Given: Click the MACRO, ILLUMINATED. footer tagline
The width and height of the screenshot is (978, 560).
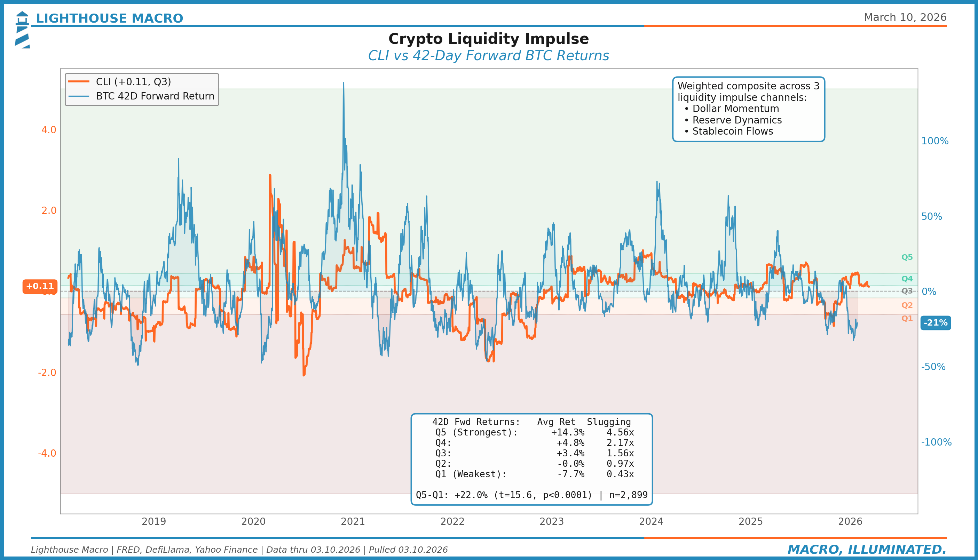Looking at the screenshot, I should [867, 550].
